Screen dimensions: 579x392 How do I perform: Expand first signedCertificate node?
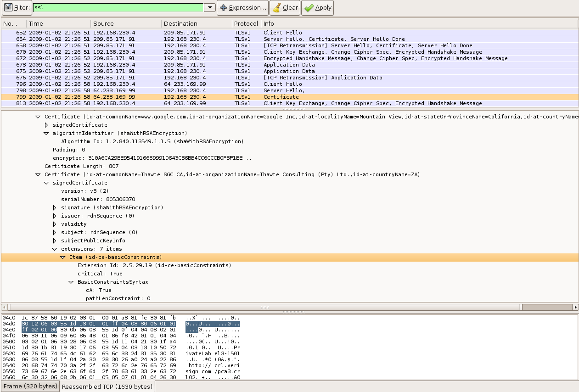click(x=46, y=125)
